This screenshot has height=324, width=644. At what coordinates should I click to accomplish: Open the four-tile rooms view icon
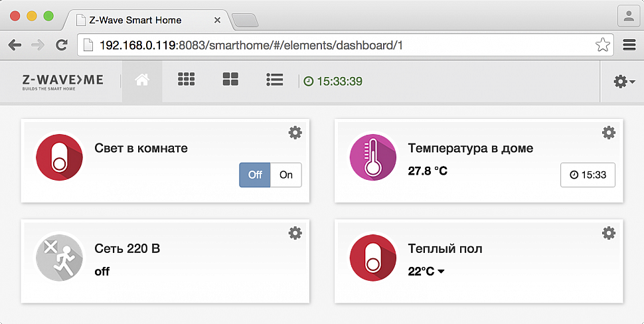[x=230, y=79]
